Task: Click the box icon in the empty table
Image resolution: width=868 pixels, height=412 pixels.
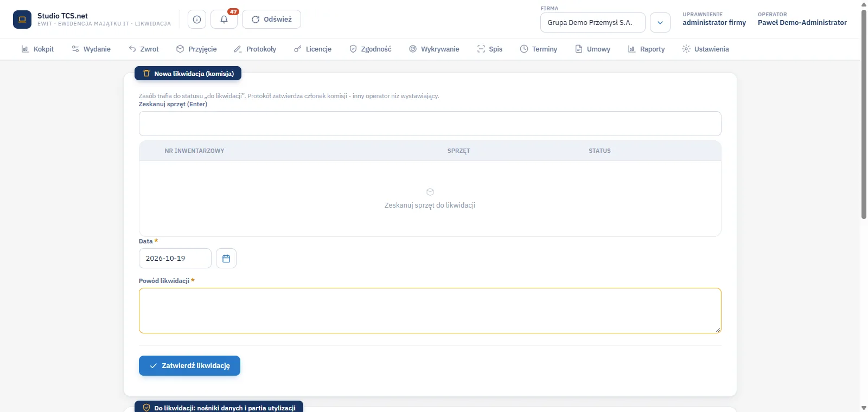Action: point(430,192)
